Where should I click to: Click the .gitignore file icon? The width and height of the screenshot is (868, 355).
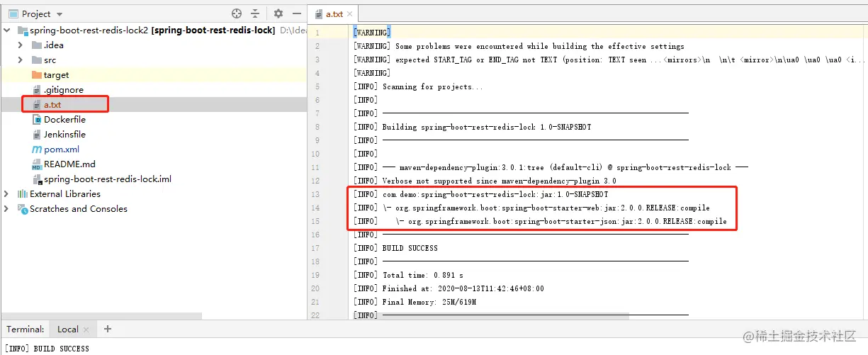point(37,90)
